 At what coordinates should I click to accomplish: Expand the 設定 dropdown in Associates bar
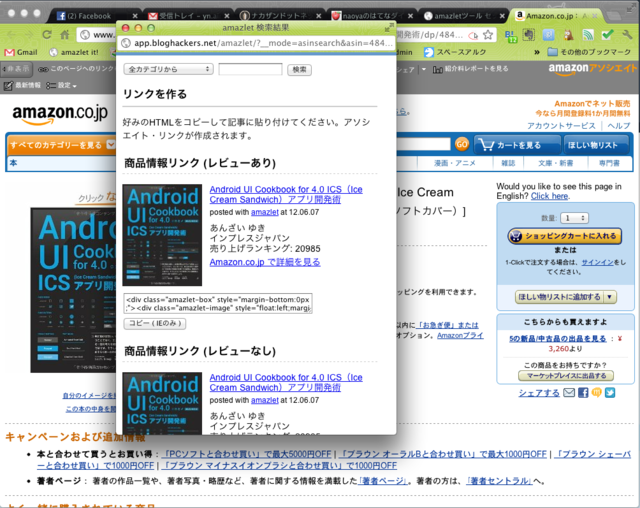(62, 85)
